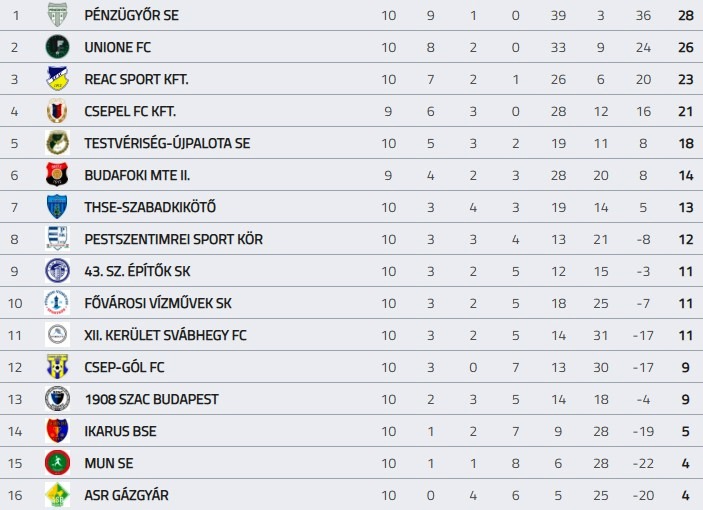Click Pénzügyőr SE's 28 points value
The width and height of the screenshot is (703, 510).
point(685,15)
